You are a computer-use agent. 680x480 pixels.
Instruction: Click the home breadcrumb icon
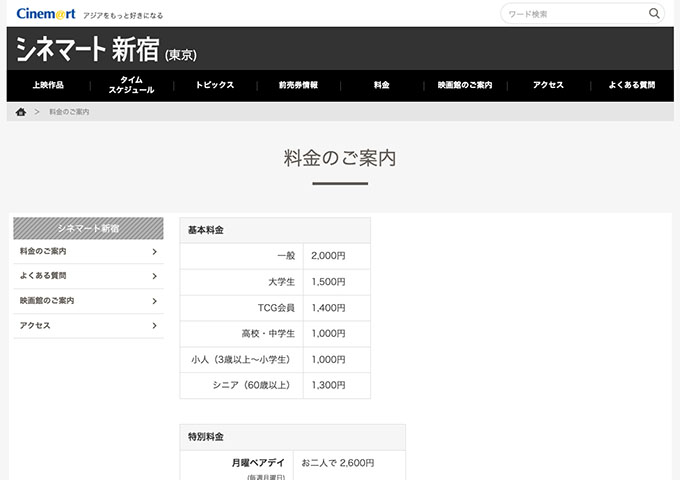pos(21,112)
